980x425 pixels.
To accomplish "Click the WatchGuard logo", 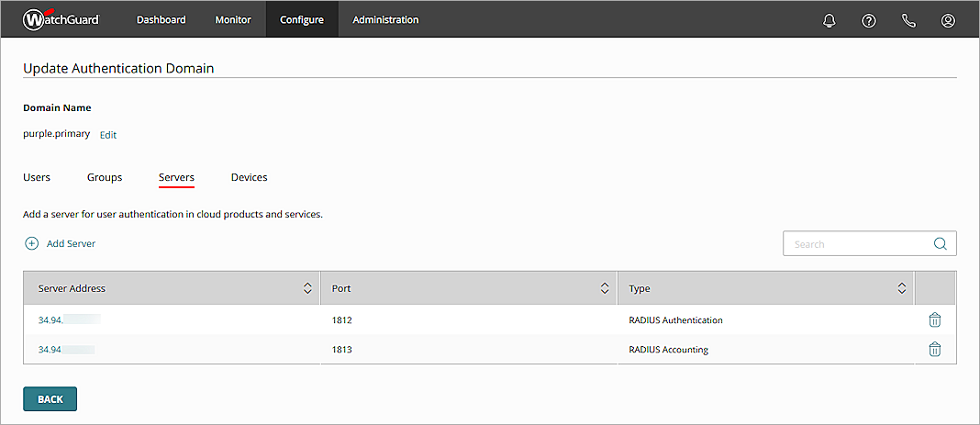I will pyautogui.click(x=61, y=19).
